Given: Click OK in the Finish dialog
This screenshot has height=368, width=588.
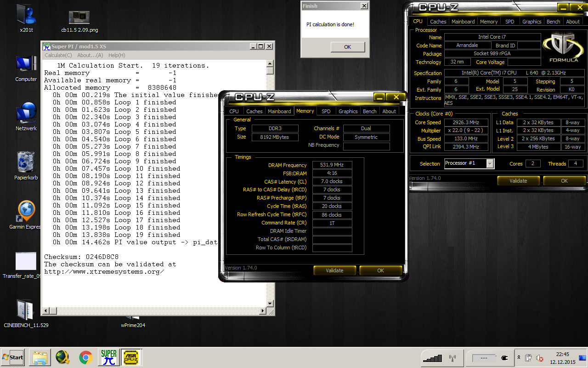Looking at the screenshot, I should click(x=347, y=47).
